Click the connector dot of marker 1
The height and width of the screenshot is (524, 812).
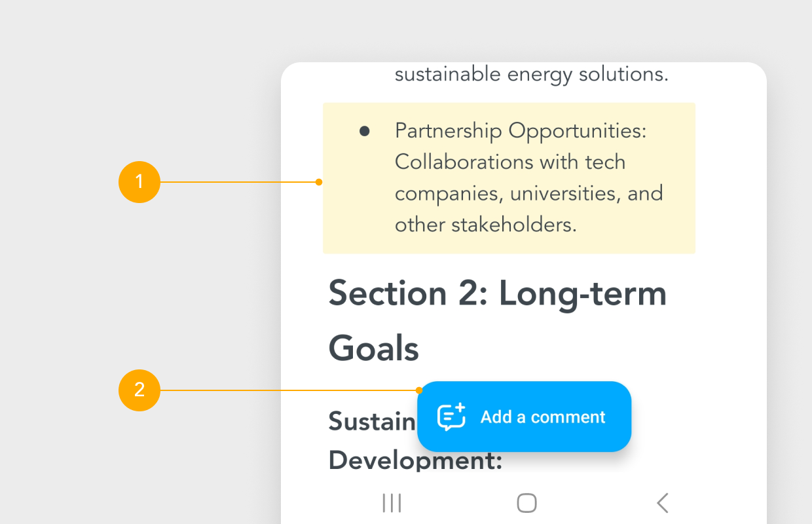(x=319, y=182)
